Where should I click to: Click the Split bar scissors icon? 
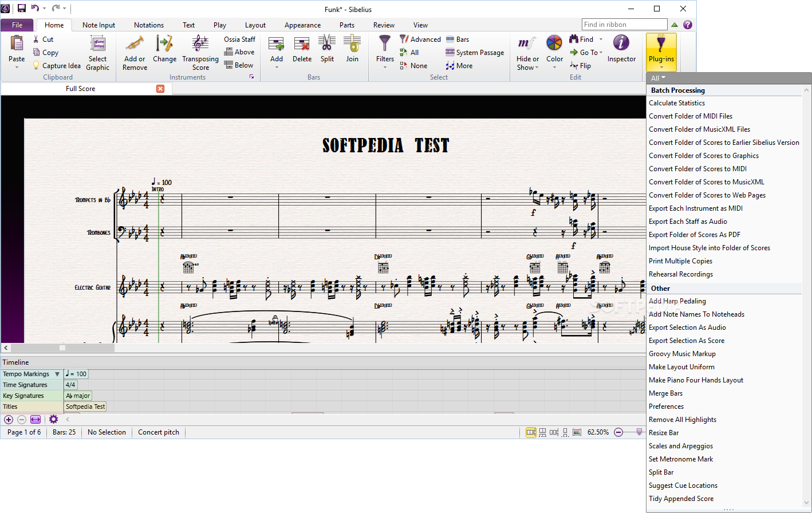(327, 44)
